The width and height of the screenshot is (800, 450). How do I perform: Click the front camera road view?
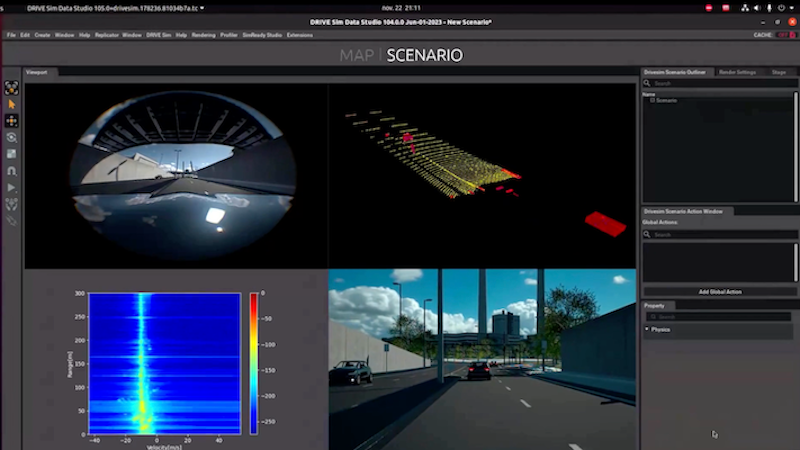(x=482, y=359)
